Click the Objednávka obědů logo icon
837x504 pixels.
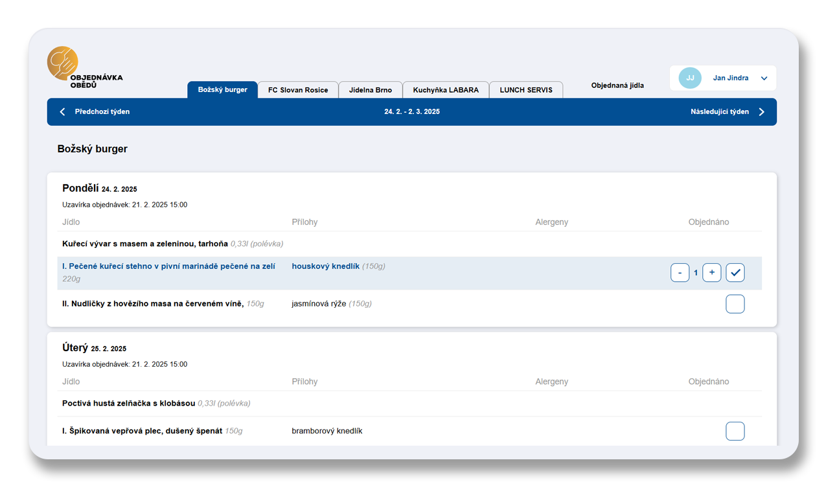pyautogui.click(x=63, y=63)
